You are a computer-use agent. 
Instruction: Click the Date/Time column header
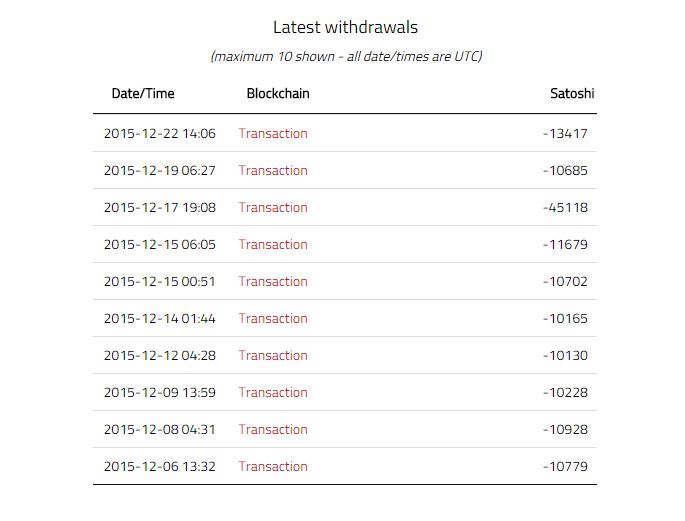[x=143, y=93]
